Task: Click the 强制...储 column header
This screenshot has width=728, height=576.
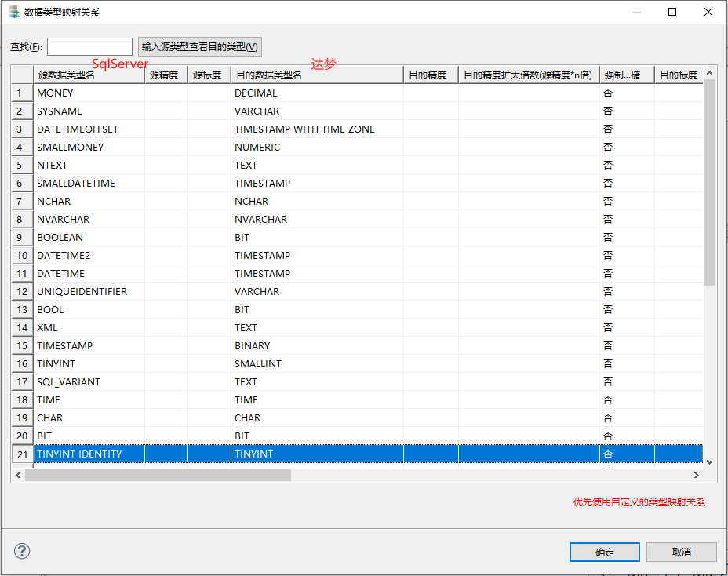Action: pyautogui.click(x=628, y=75)
